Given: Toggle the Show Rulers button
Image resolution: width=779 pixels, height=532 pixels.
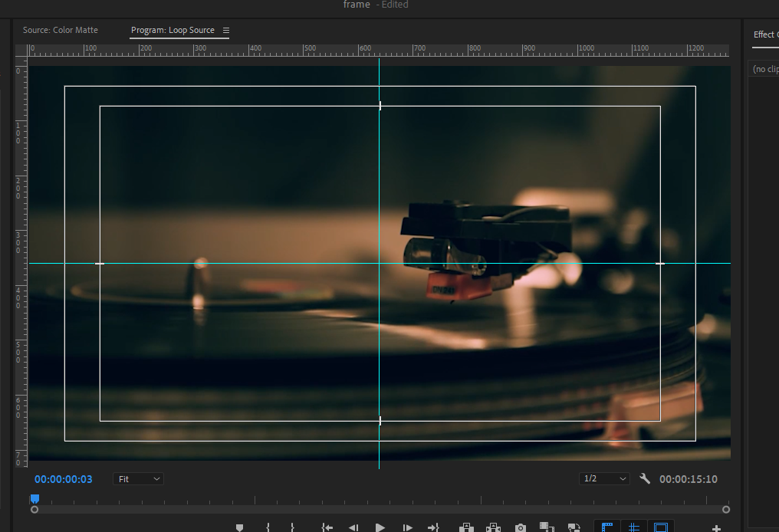Looking at the screenshot, I should click(608, 527).
